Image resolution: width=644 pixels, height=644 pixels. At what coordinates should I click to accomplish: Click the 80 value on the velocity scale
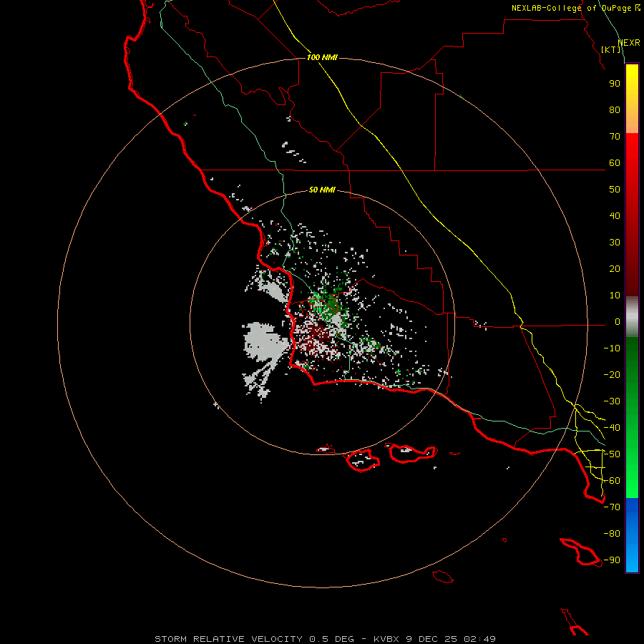click(615, 110)
